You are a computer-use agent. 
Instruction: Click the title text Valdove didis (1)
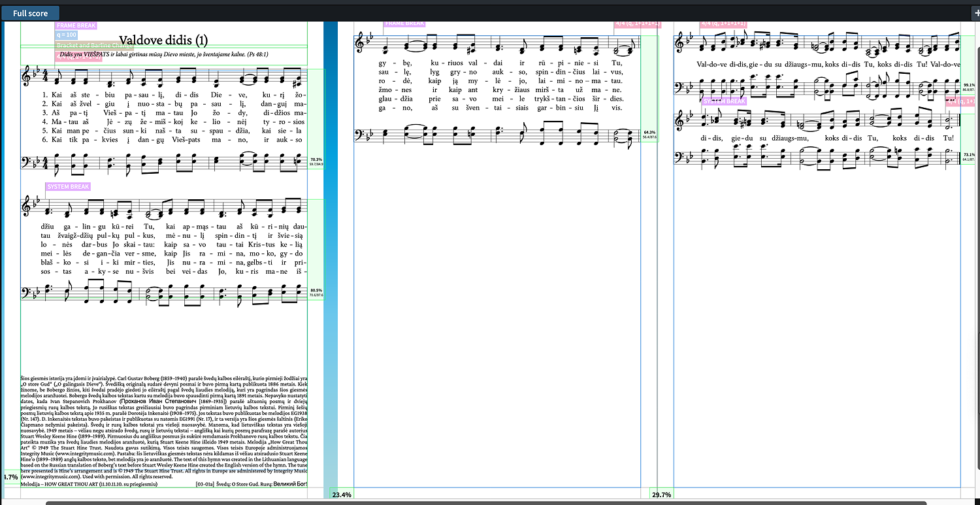coord(164,41)
